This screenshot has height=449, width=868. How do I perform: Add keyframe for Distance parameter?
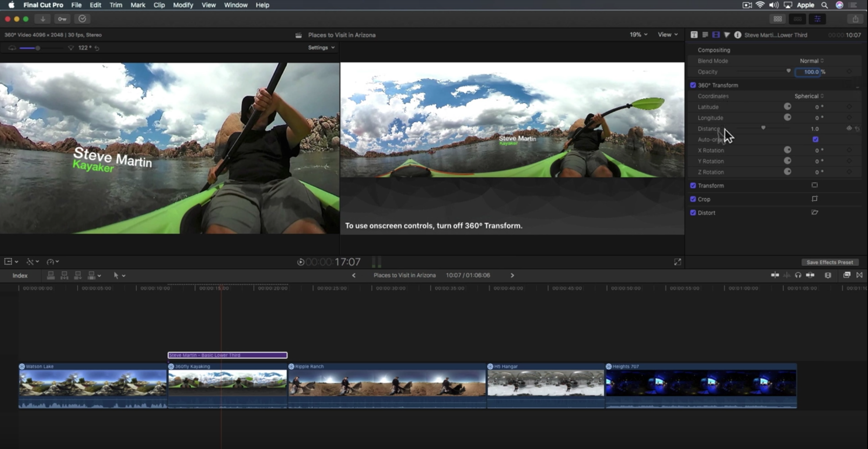[x=849, y=128]
